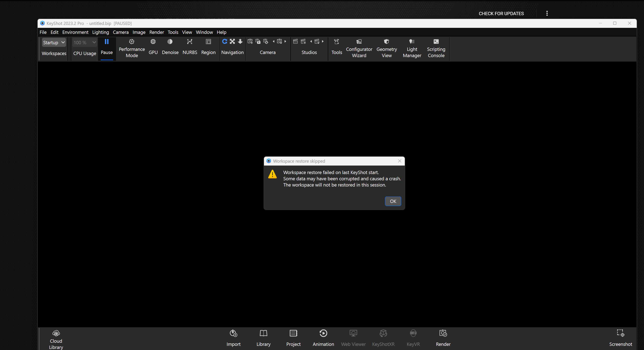Go to next studio arrow

(323, 42)
